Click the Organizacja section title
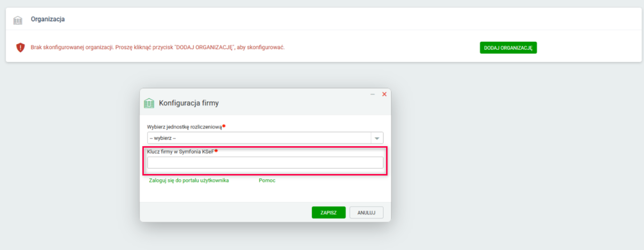 (48, 19)
